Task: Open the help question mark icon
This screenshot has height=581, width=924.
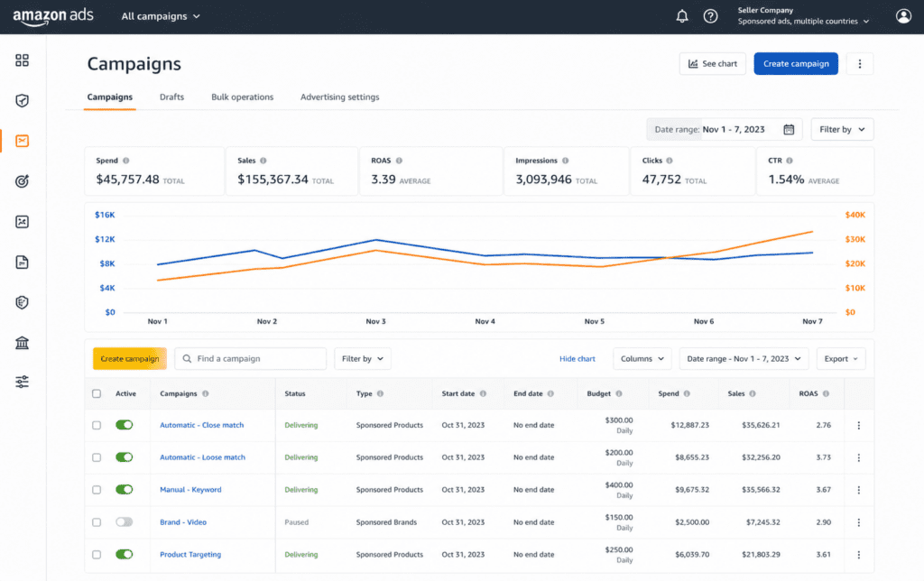Action: pyautogui.click(x=711, y=16)
